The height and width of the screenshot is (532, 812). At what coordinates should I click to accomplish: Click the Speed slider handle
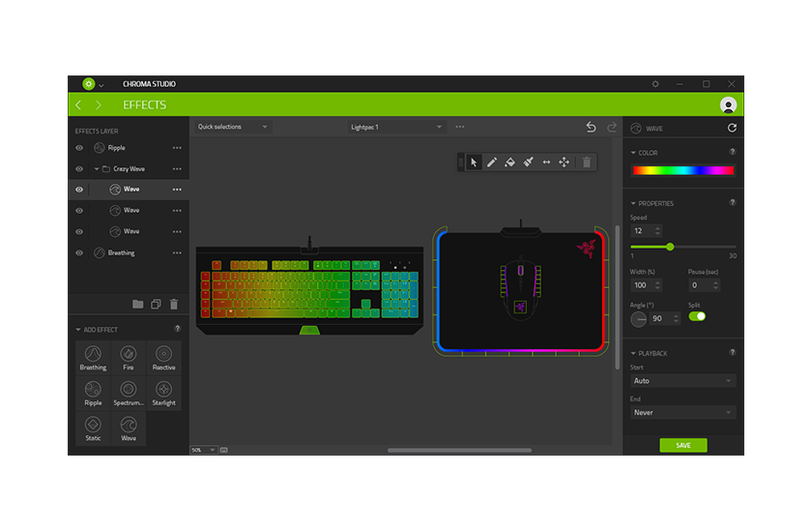coord(670,247)
